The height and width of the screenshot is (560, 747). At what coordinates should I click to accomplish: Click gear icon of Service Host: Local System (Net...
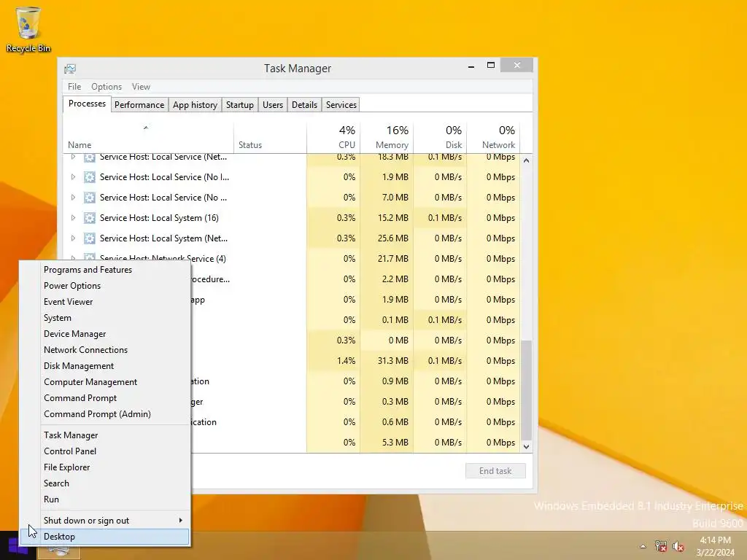click(90, 238)
